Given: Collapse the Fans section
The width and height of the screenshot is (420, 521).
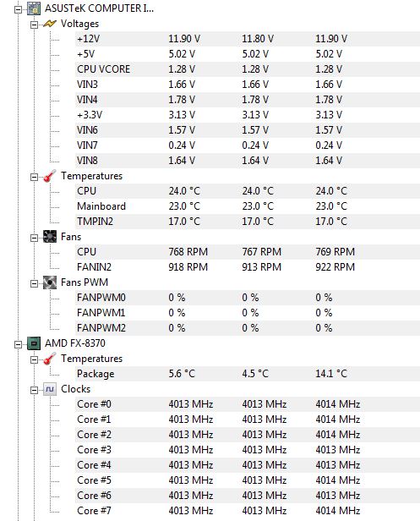Looking at the screenshot, I should click(x=34, y=238).
